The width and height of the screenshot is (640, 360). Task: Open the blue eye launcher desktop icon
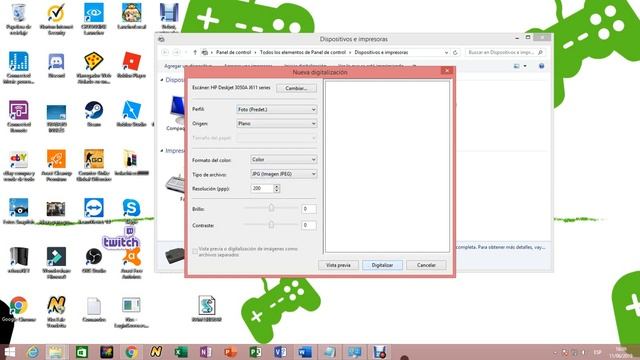94,19
